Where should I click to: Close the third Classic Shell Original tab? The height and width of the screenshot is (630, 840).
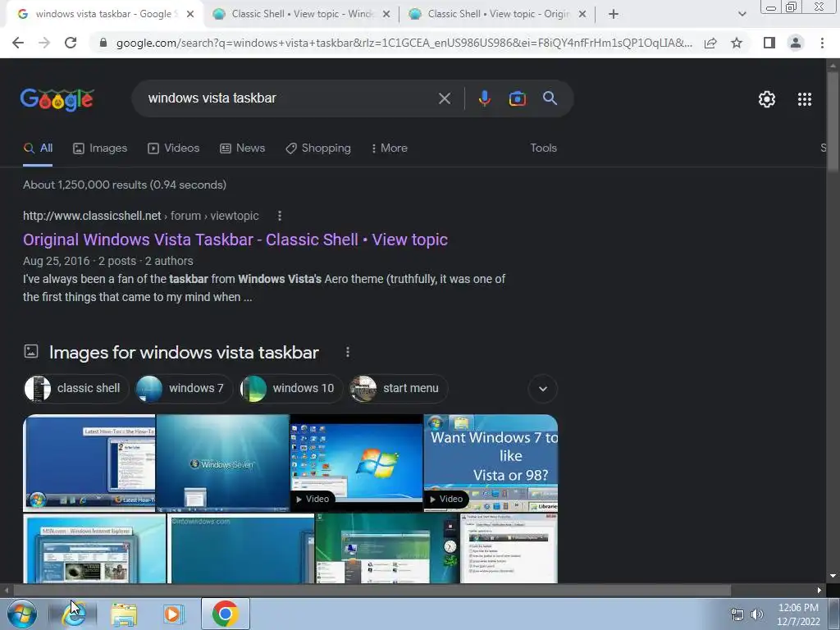582,14
